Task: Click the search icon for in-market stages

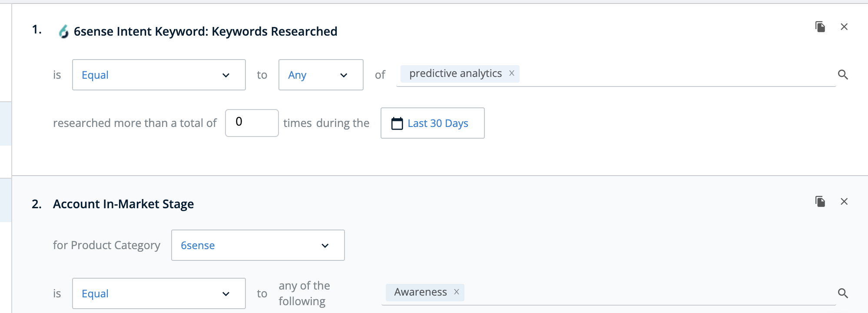Action: tap(843, 293)
